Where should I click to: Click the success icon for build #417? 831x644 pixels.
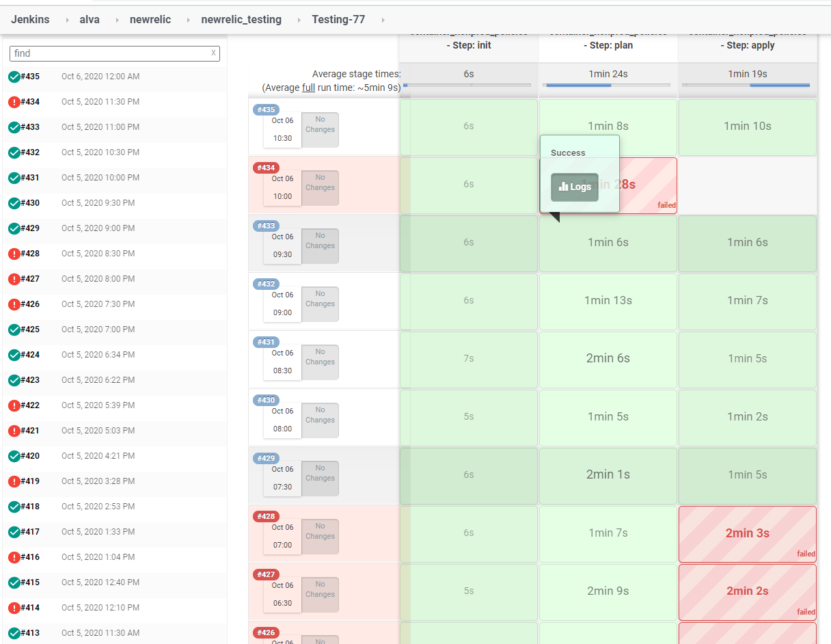(14, 532)
